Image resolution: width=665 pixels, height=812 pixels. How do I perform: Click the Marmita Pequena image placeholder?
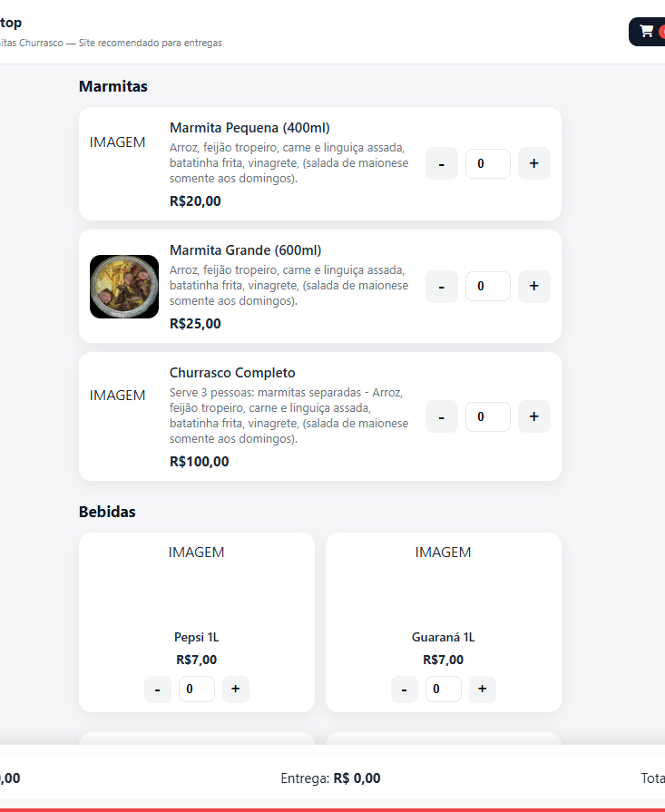tap(118, 142)
